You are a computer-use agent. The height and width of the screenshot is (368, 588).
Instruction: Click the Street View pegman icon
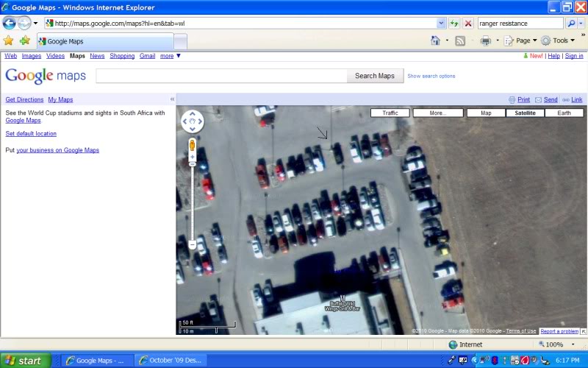[193, 145]
